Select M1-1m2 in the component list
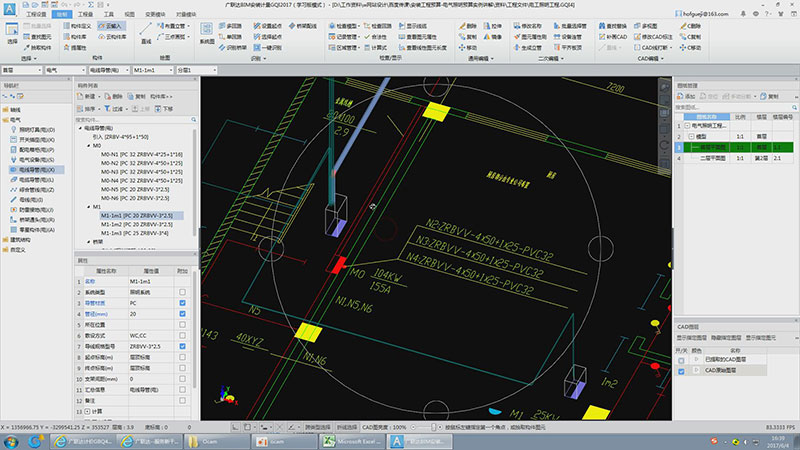800x450 pixels. [136, 224]
